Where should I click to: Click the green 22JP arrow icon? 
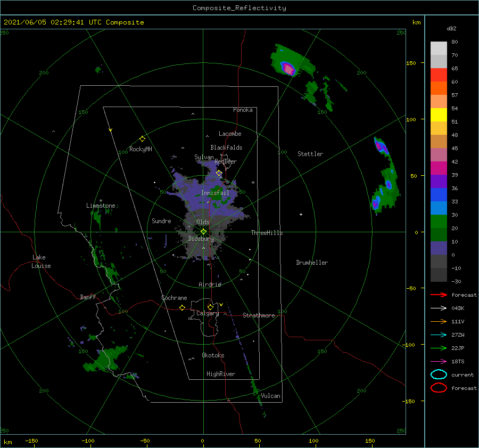coord(439,348)
